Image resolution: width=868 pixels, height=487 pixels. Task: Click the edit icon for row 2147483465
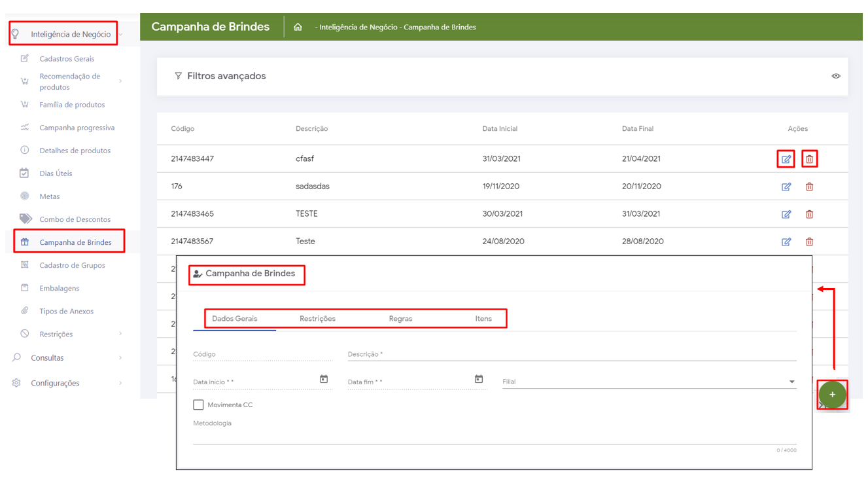click(786, 214)
